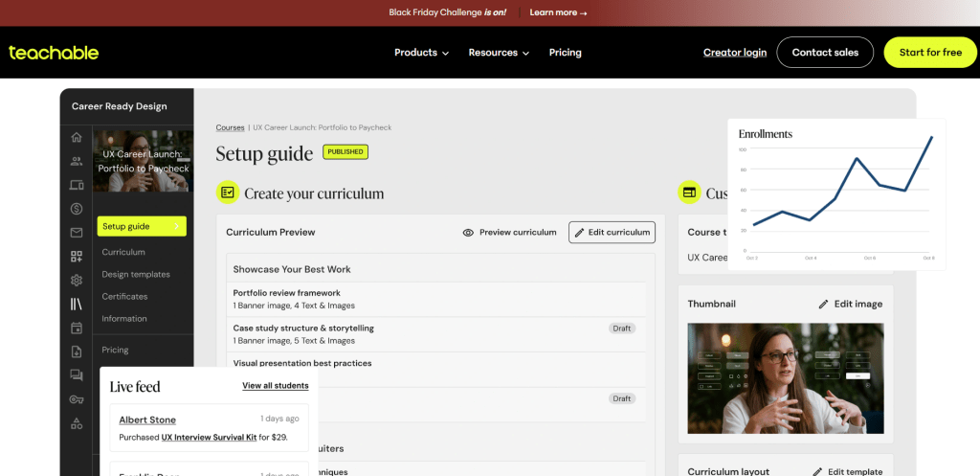Click the UX Career Launch sidebar course thumbnail
This screenshot has height=476, width=980.
tap(143, 161)
